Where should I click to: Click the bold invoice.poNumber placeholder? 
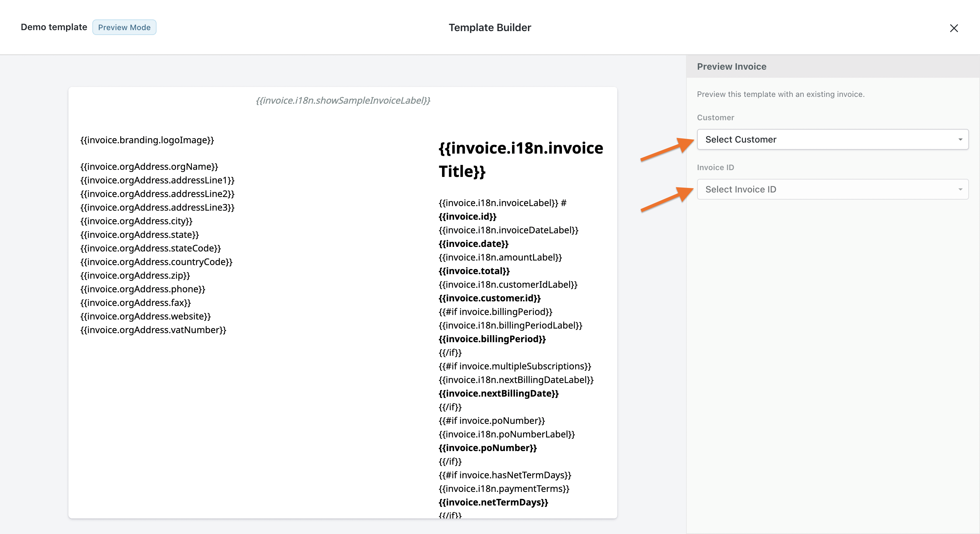tap(487, 448)
